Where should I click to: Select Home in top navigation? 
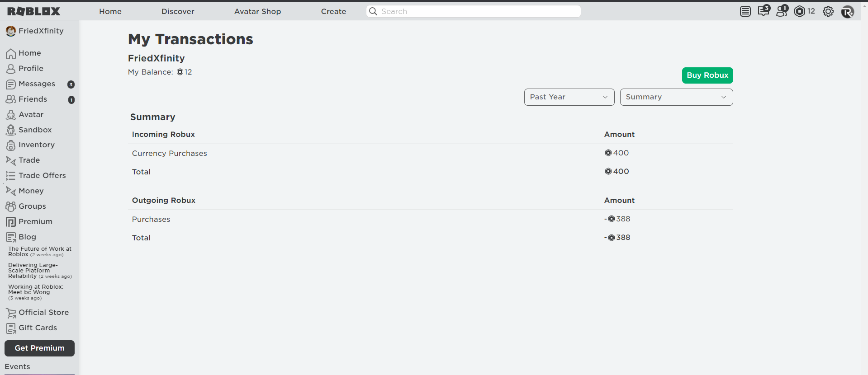[x=110, y=11]
